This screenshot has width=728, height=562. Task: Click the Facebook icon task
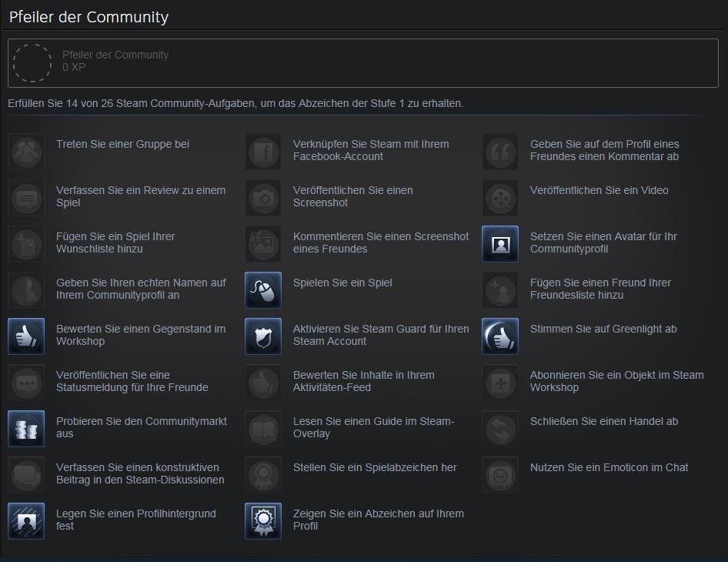263,152
